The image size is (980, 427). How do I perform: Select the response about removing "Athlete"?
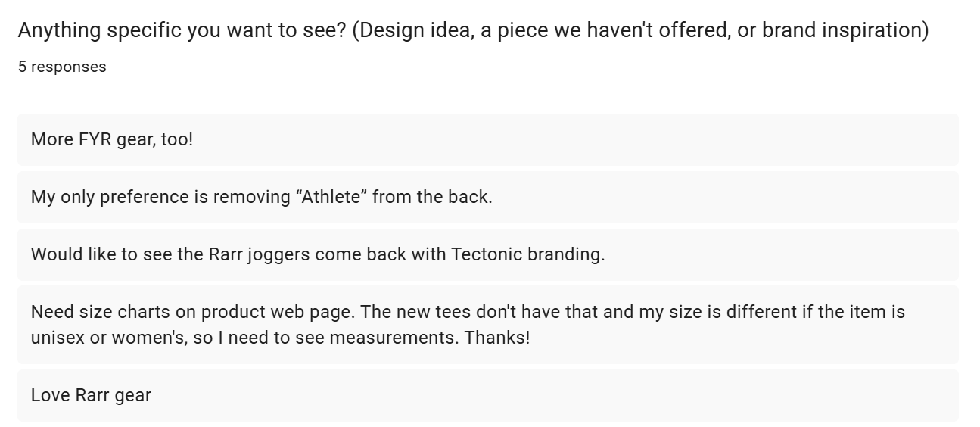click(x=488, y=197)
